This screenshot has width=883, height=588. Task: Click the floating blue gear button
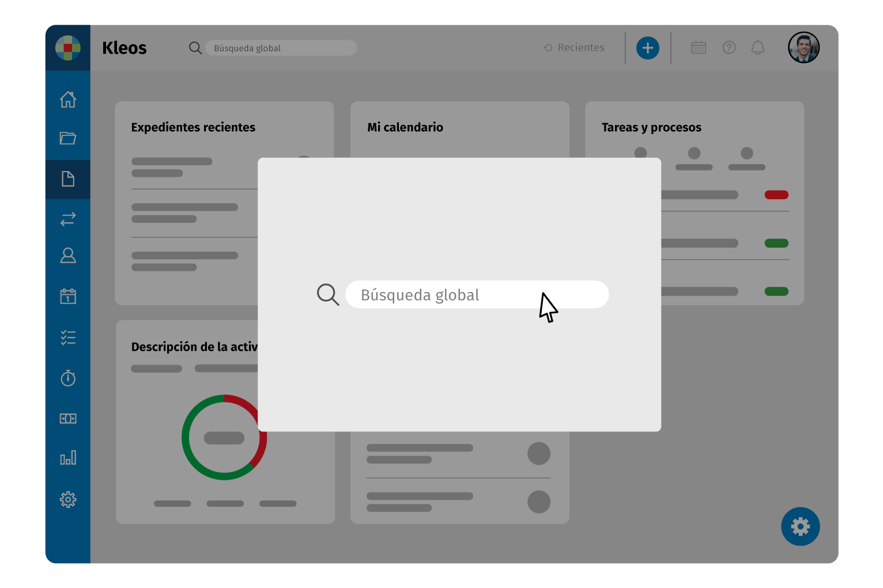[800, 526]
